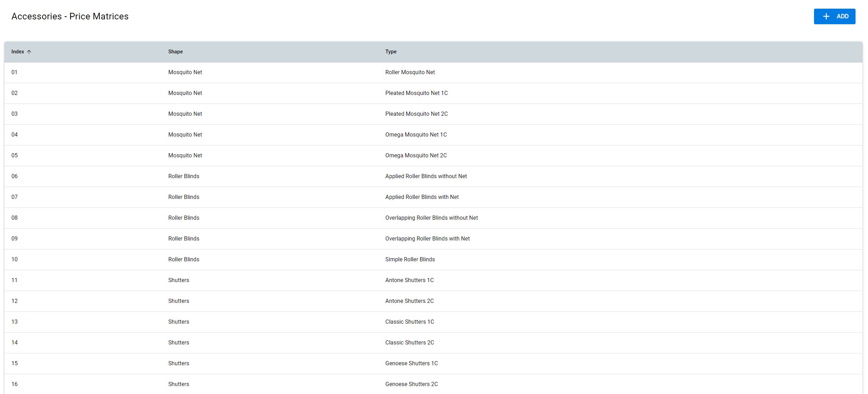Click the ADD button
Image resolution: width=868 pixels, height=394 pixels.
pos(834,16)
